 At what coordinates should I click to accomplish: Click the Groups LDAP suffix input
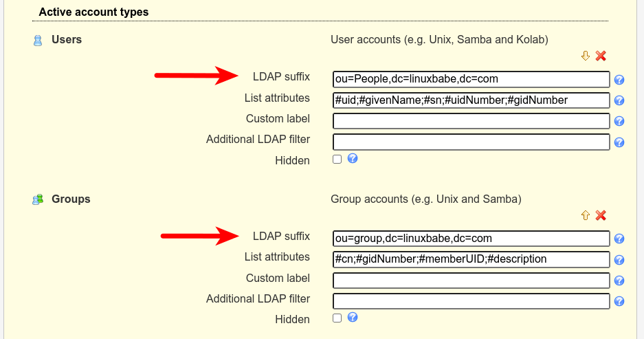coord(471,239)
